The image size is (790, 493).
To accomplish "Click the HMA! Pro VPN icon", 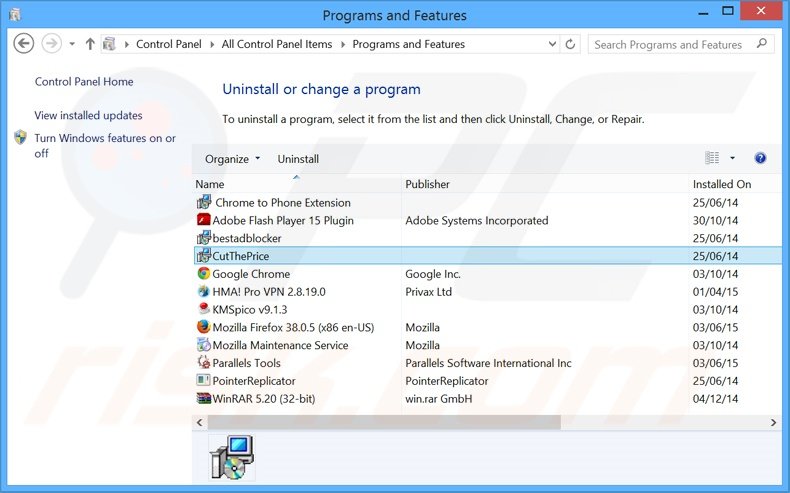I will [204, 291].
